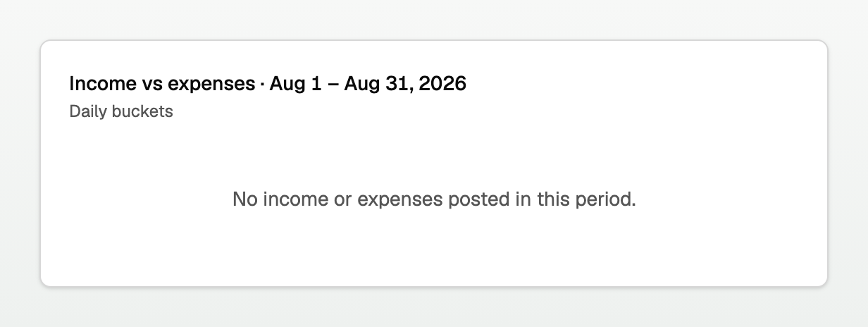
Task: Click the dash between the two dates
Action: tap(333, 84)
